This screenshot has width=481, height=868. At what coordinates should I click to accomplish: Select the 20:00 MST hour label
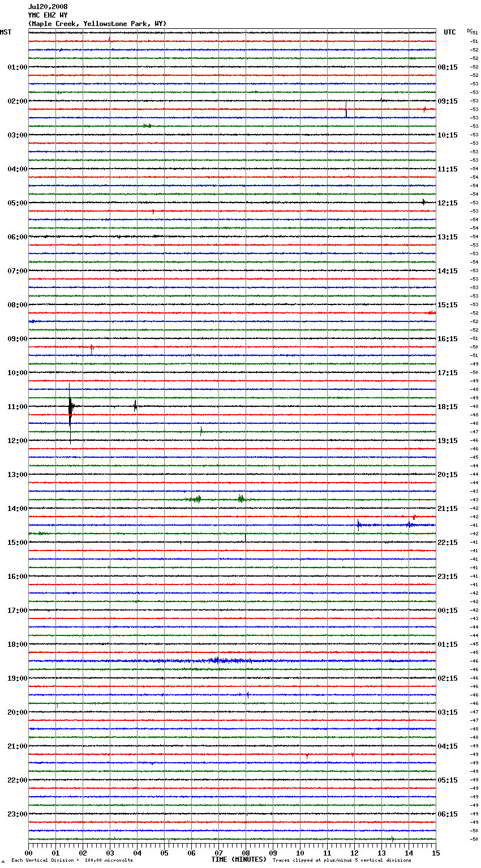[x=17, y=712]
